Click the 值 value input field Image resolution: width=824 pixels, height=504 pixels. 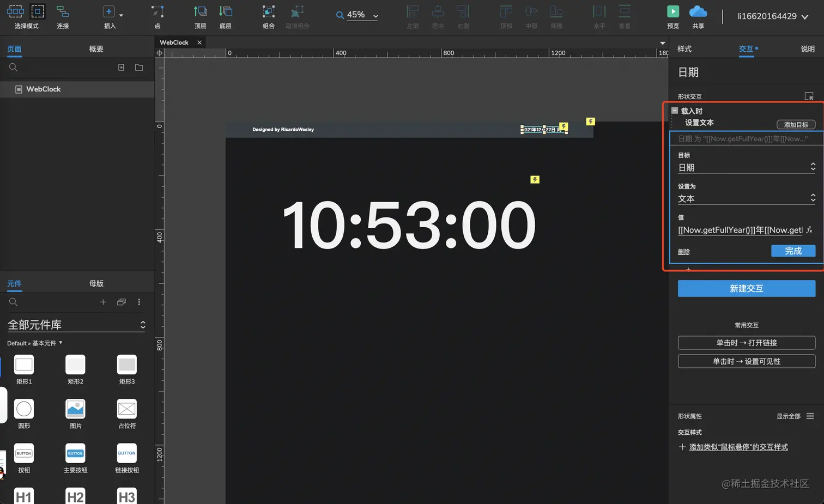[740, 230]
